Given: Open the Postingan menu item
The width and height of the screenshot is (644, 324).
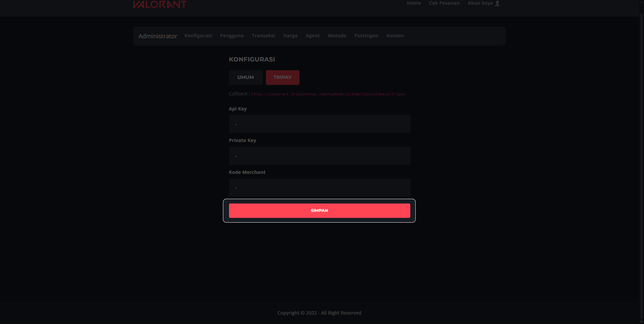Looking at the screenshot, I should [366, 36].
